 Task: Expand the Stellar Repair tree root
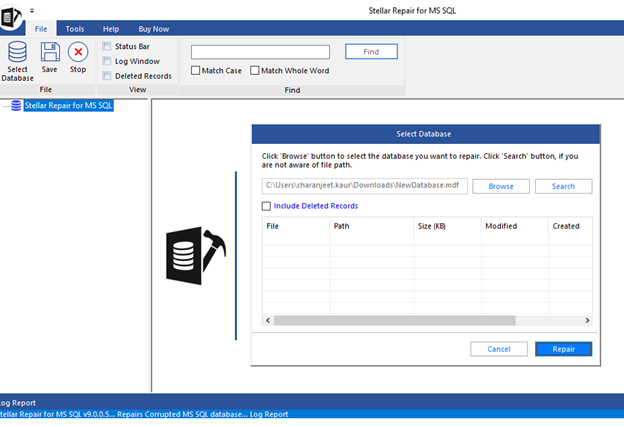[x=5, y=105]
